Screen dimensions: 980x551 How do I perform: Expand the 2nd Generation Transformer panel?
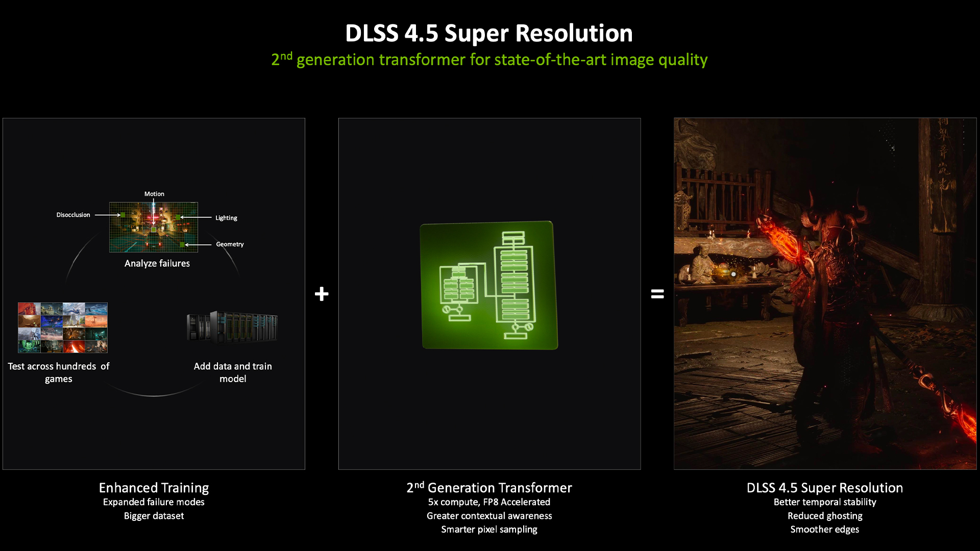click(x=489, y=294)
